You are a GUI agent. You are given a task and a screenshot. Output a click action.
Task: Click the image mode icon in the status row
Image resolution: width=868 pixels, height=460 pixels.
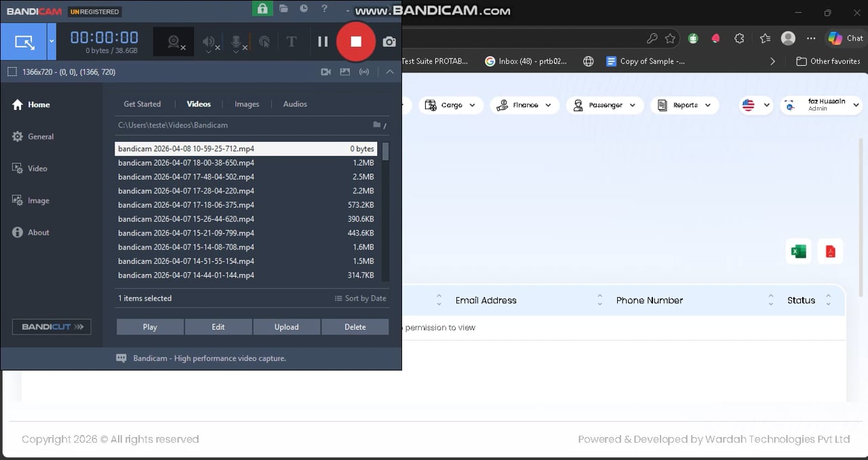click(344, 72)
